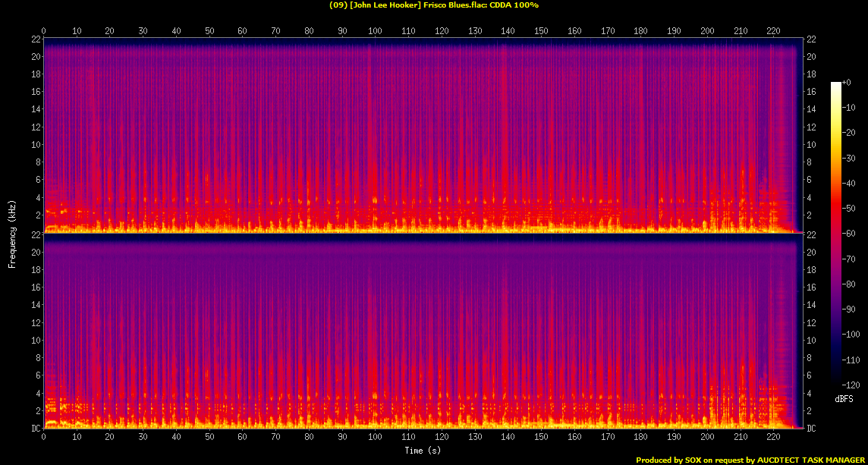868x465 pixels.
Task: Click the "-50" color scale label
Action: pyautogui.click(x=848, y=208)
